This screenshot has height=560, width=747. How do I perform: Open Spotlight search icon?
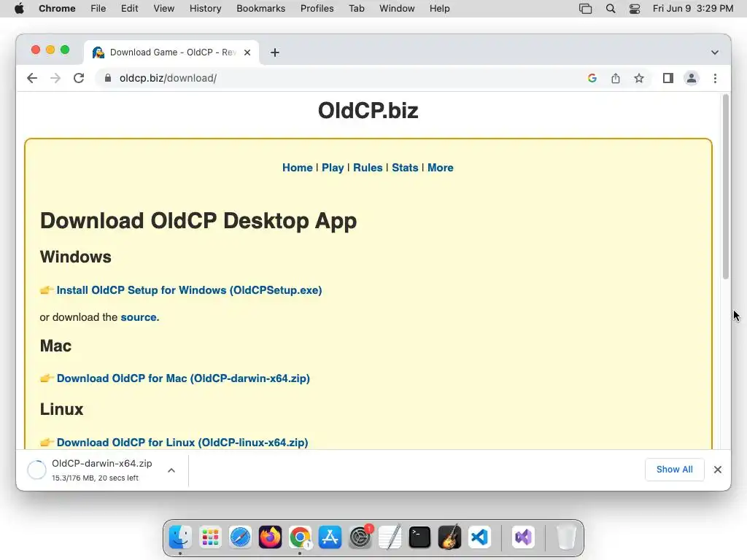[x=611, y=9]
